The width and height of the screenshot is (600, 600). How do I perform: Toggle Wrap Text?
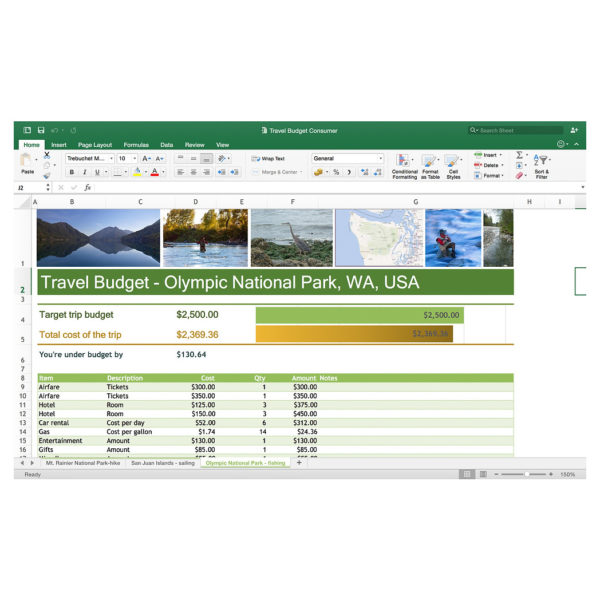[268, 158]
